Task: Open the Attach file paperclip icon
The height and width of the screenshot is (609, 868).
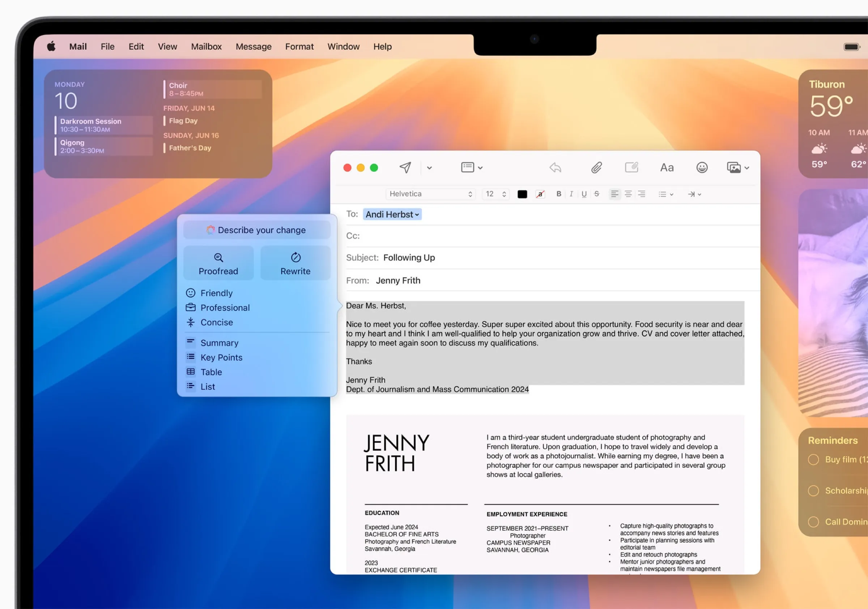Action: [596, 167]
